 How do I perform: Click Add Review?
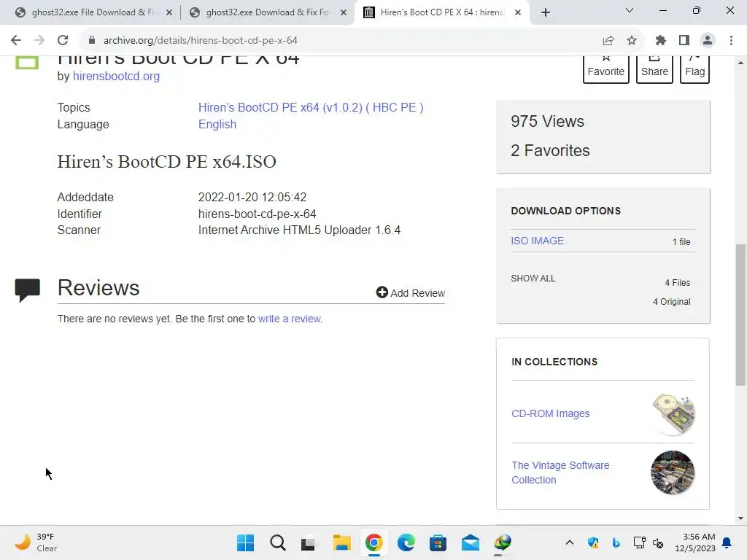coord(411,293)
